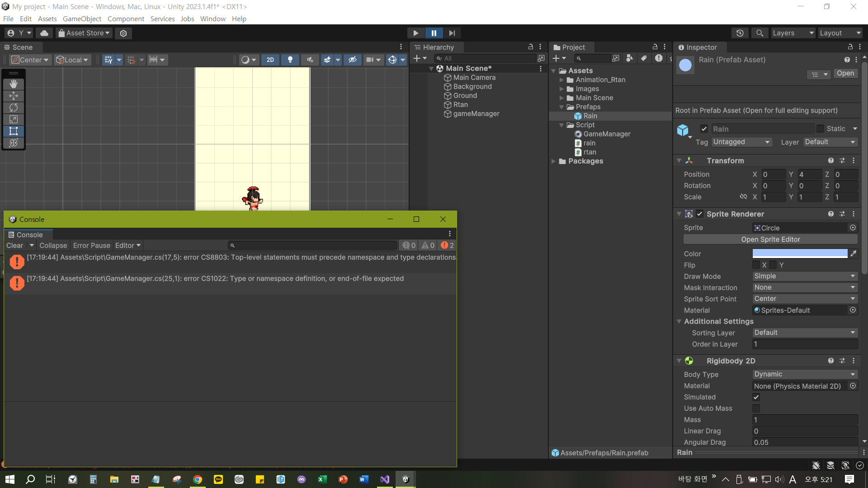
Task: Open the Assets menu
Action: click(47, 19)
